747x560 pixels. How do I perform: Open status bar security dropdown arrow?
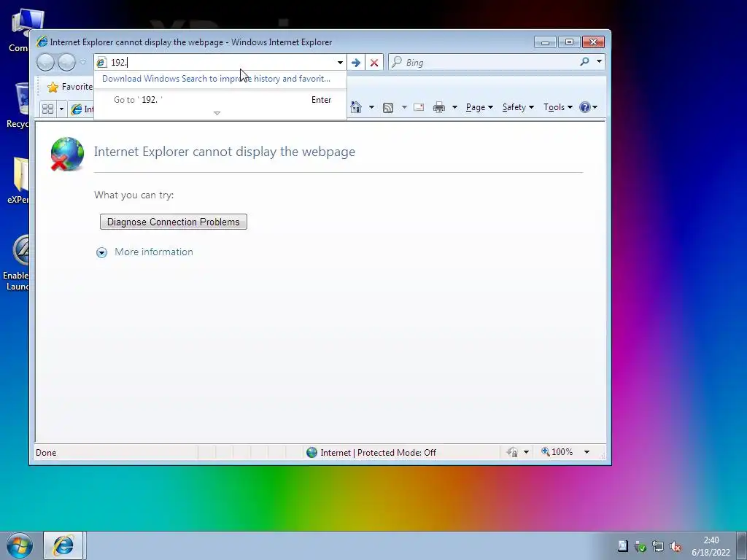tap(526, 452)
